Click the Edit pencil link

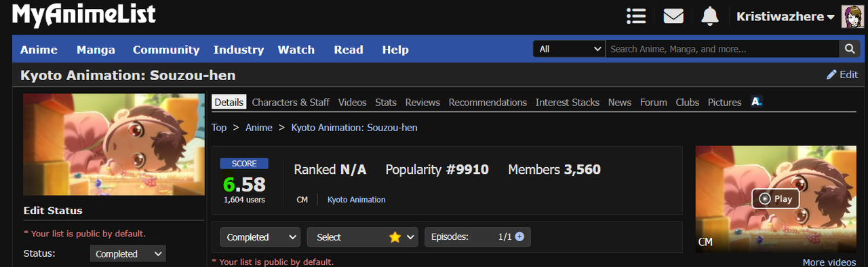[842, 75]
